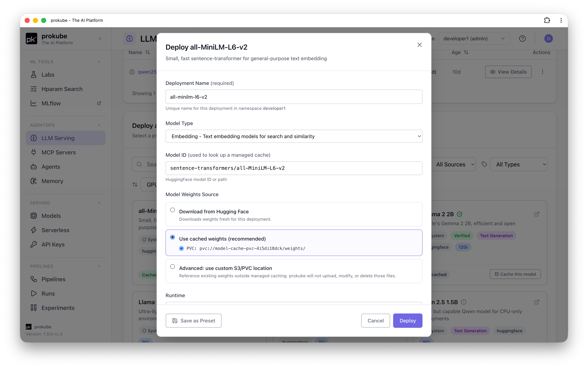
Task: Click the info icon beside Qwen 2.5 1.5B
Action: point(464,302)
